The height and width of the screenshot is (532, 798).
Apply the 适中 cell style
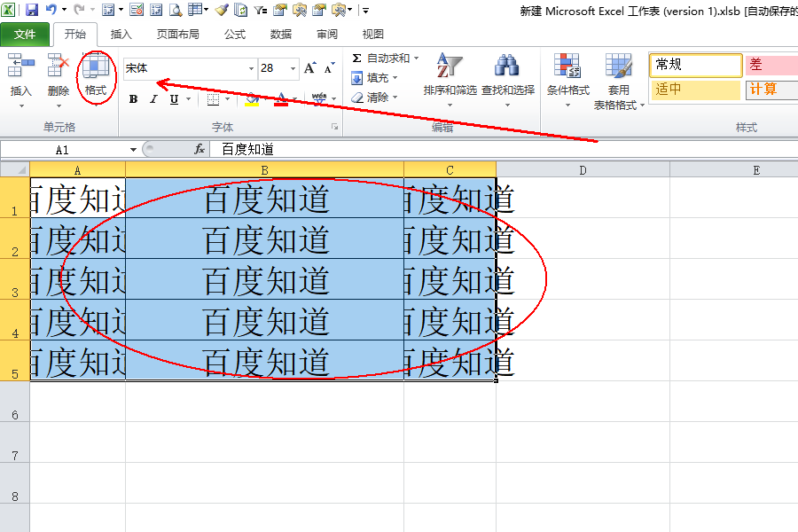tap(695, 90)
